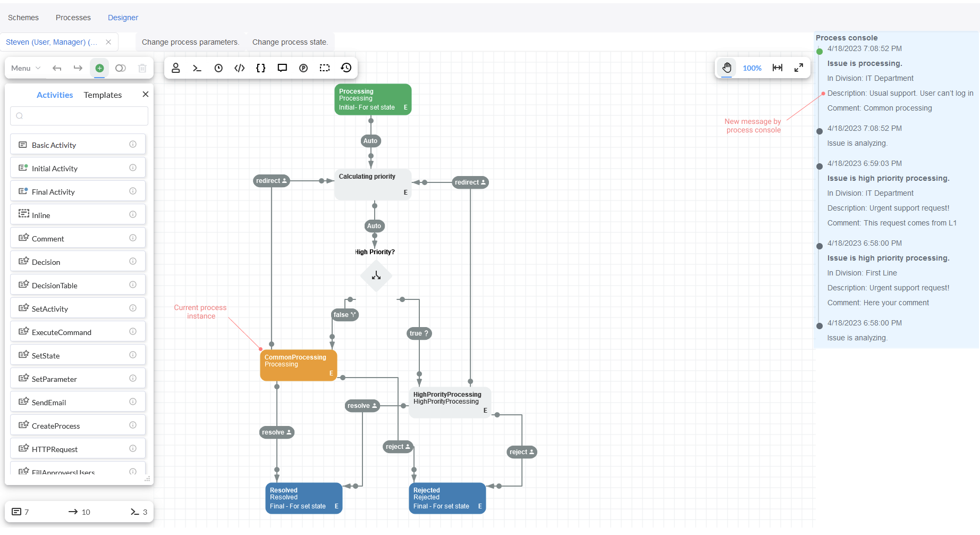980x535 pixels.
Task: Toggle the switch icon next to the add button
Action: 121,68
